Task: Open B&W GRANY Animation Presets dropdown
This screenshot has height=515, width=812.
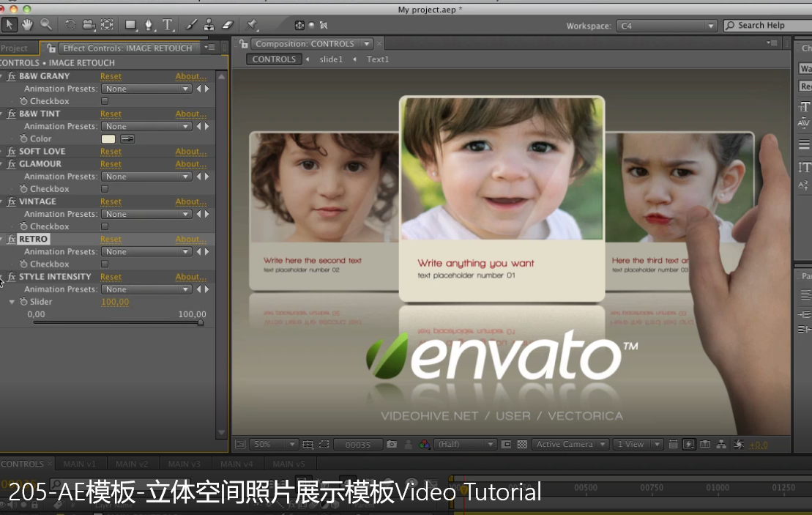Action: [x=146, y=89]
